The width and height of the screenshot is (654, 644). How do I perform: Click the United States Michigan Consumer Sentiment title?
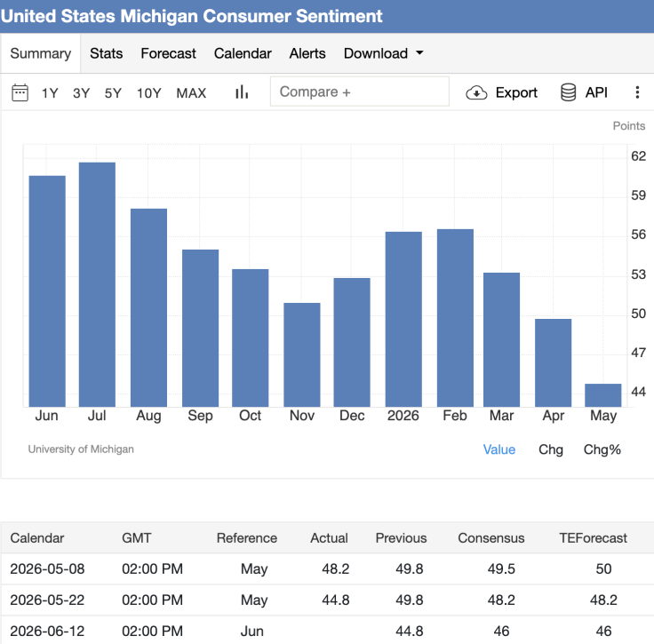pos(191,16)
